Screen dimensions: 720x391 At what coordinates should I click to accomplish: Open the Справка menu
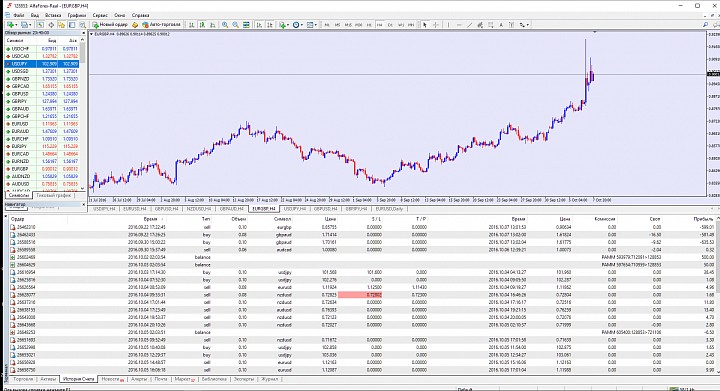(x=140, y=15)
